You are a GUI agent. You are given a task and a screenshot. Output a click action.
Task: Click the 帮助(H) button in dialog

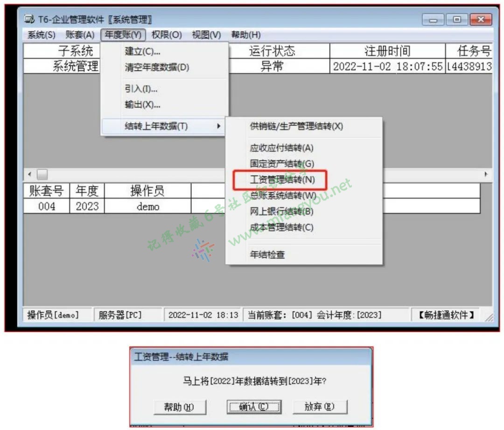click(179, 407)
